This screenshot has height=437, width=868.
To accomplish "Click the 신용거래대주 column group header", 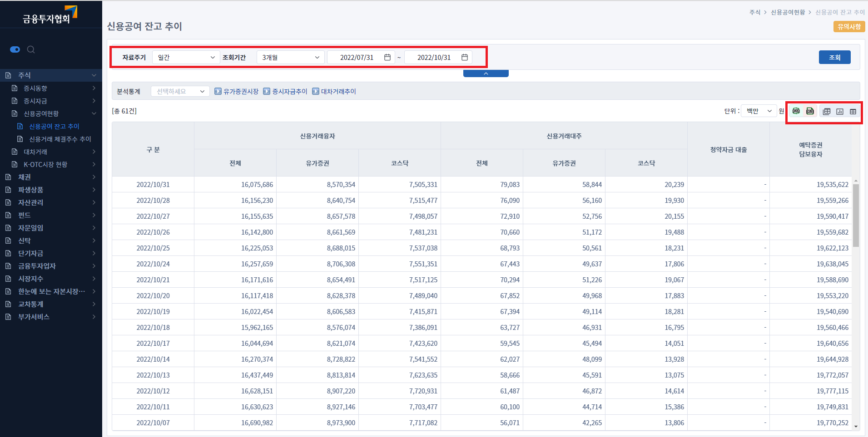I will (564, 136).
